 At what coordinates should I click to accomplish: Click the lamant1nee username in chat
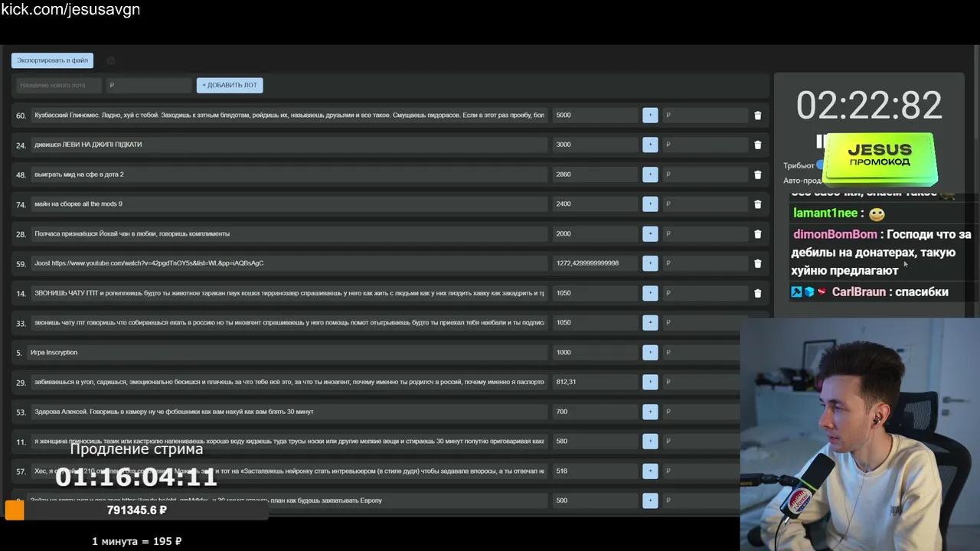pos(825,214)
